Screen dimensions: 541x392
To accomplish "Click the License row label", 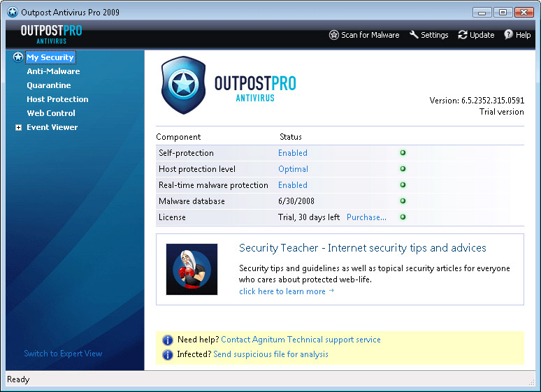I will (x=172, y=217).
